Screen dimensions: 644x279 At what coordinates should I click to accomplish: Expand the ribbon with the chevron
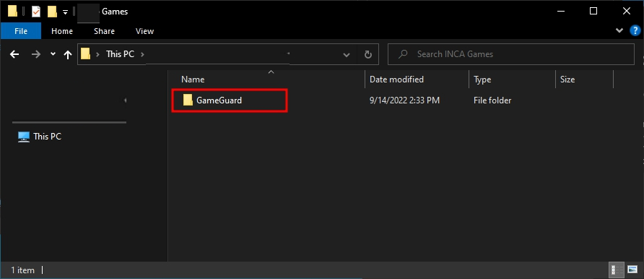pos(619,31)
